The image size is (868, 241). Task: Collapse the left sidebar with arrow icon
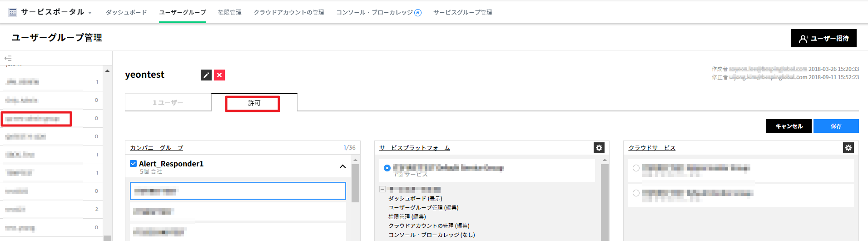[x=8, y=58]
